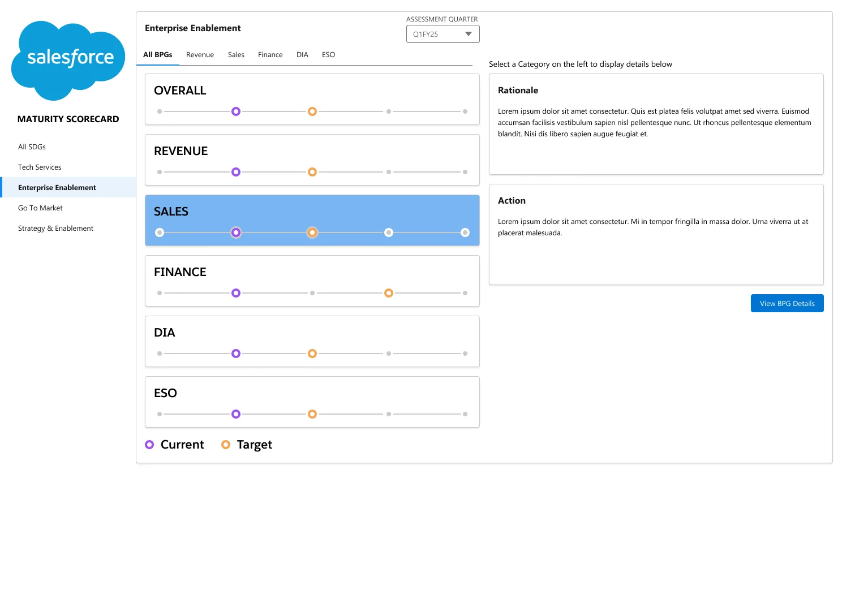Click the orange Target legend icon

tap(226, 445)
